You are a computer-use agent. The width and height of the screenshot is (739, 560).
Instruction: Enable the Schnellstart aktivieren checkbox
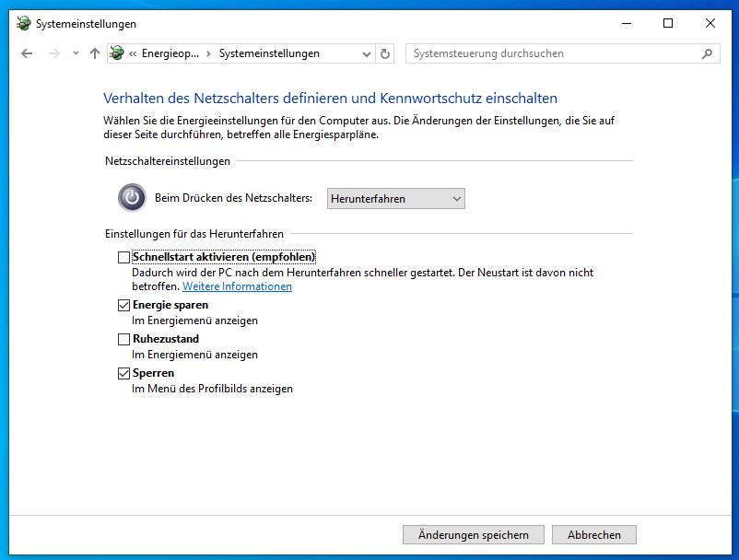coord(124,258)
